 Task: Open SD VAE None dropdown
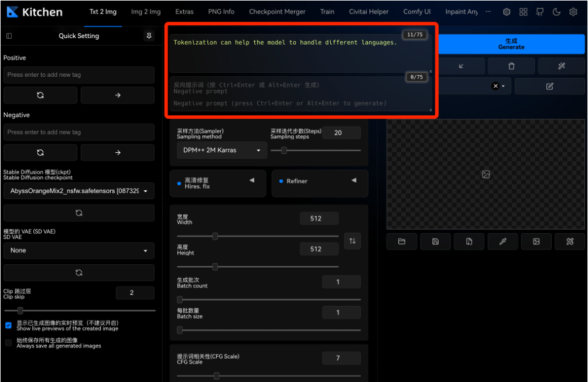point(78,251)
